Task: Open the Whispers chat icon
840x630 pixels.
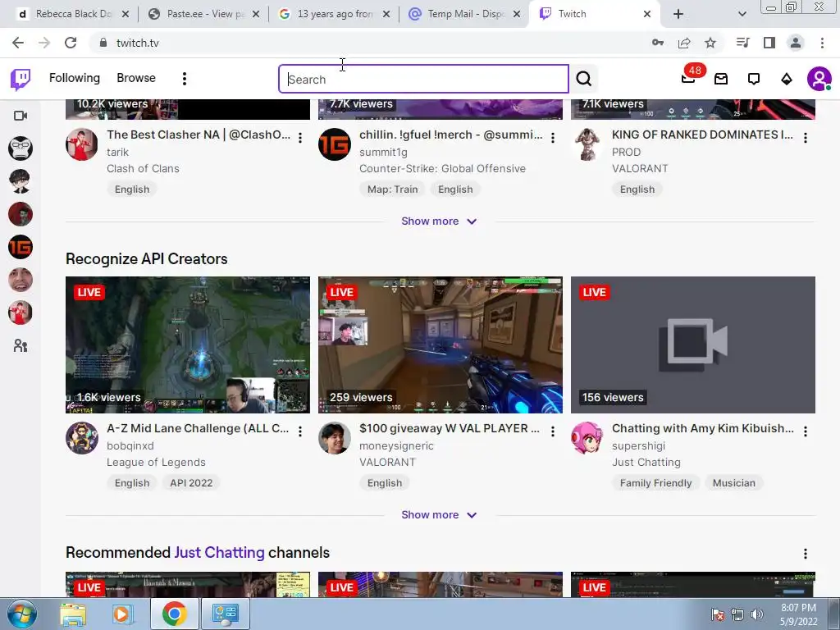Action: tap(754, 80)
